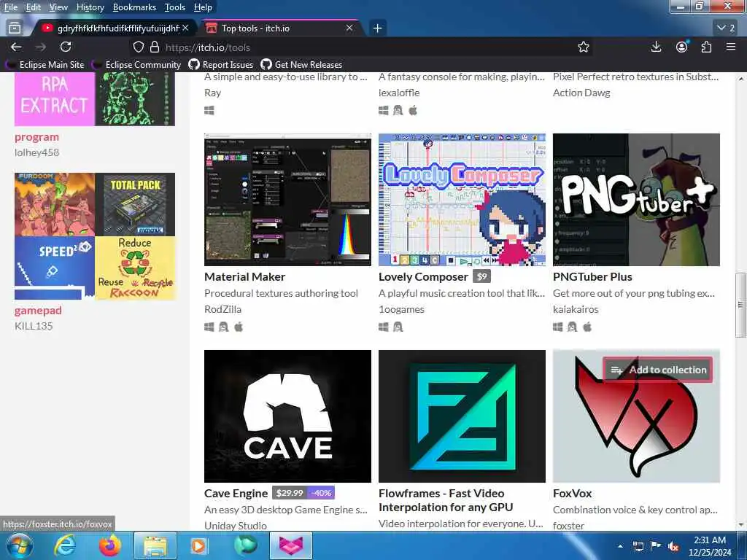Open the View menu
This screenshot has height=560, width=747.
tap(58, 7)
